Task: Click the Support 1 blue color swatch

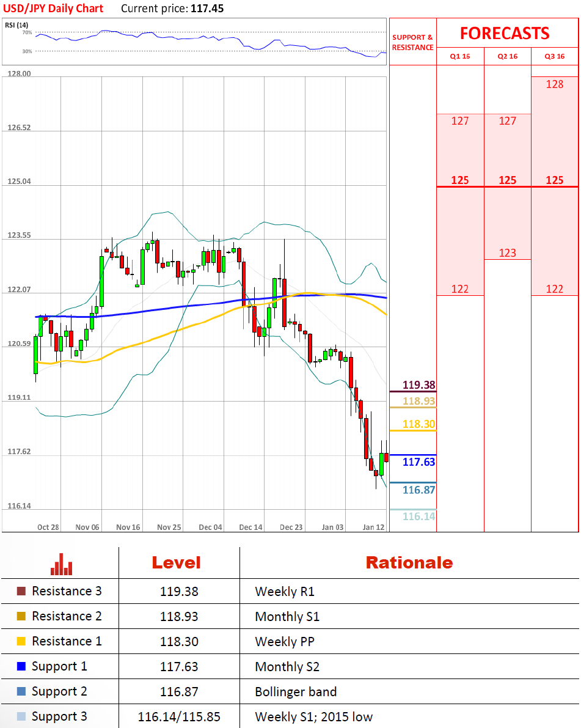Action: (x=21, y=666)
